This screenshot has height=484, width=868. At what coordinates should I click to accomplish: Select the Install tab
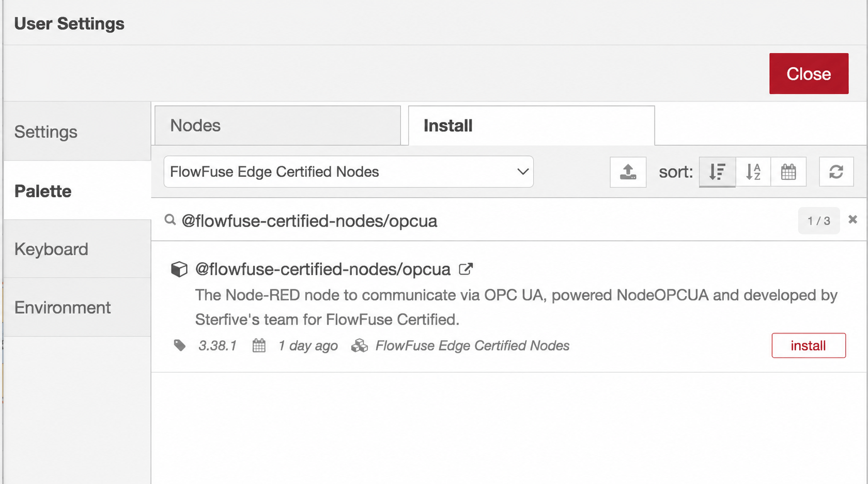[532, 126]
